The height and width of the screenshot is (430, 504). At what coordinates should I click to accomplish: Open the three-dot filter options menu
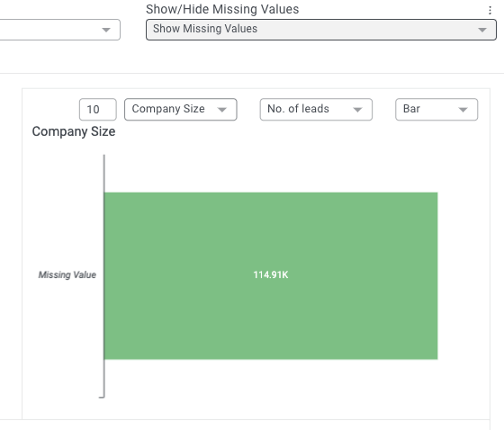pos(490,10)
